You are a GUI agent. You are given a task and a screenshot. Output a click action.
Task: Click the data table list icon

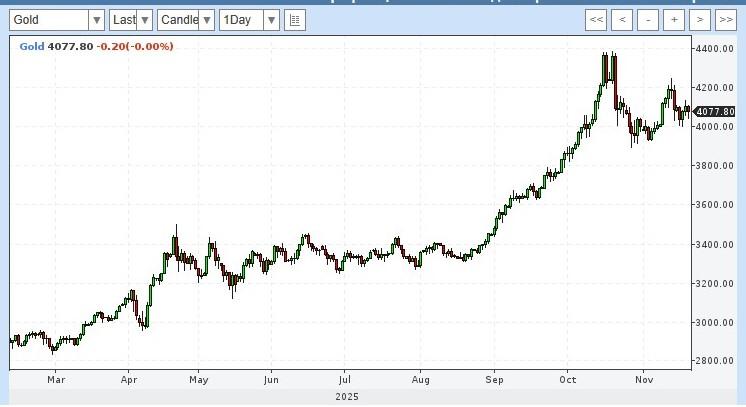(295, 20)
